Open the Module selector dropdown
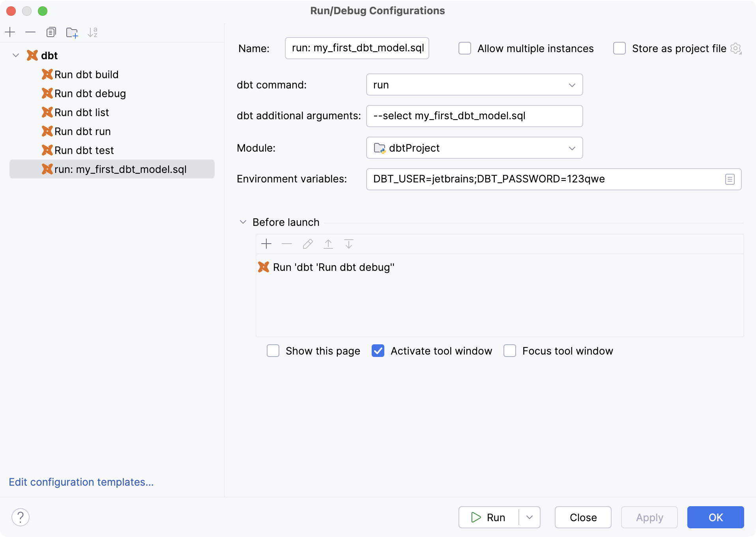The width and height of the screenshot is (756, 537). [573, 148]
